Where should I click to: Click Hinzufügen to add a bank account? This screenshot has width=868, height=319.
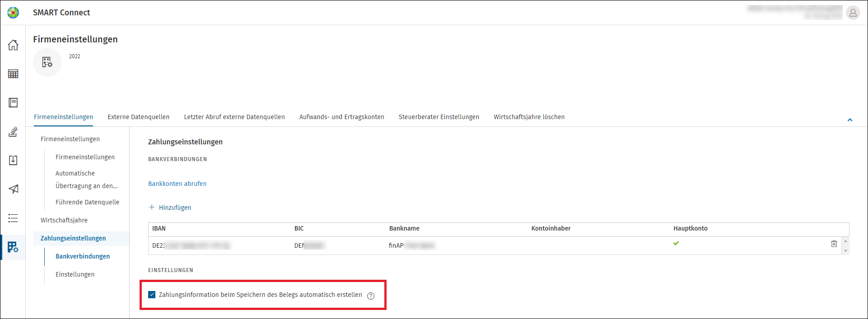point(170,208)
